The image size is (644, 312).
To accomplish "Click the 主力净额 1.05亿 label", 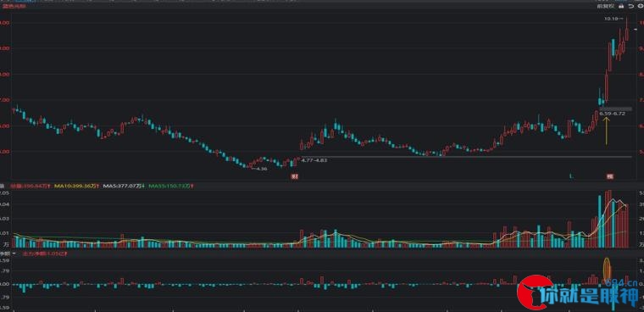I will pos(44,253).
